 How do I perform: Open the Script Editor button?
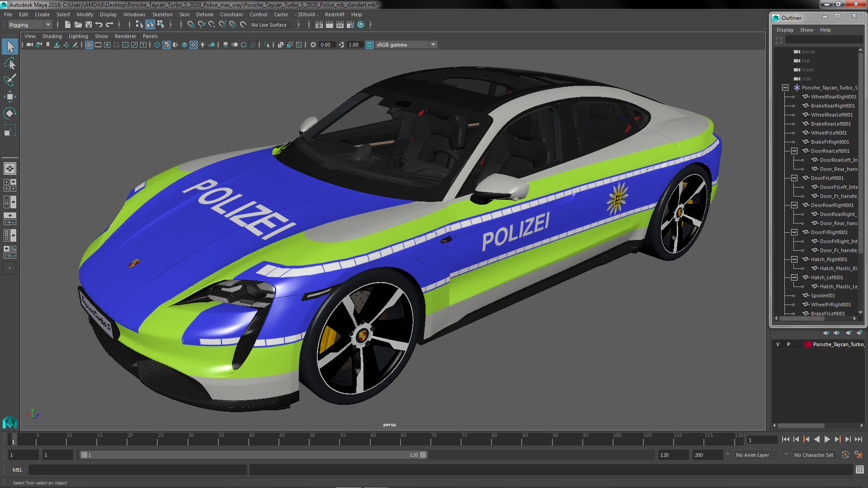click(859, 470)
